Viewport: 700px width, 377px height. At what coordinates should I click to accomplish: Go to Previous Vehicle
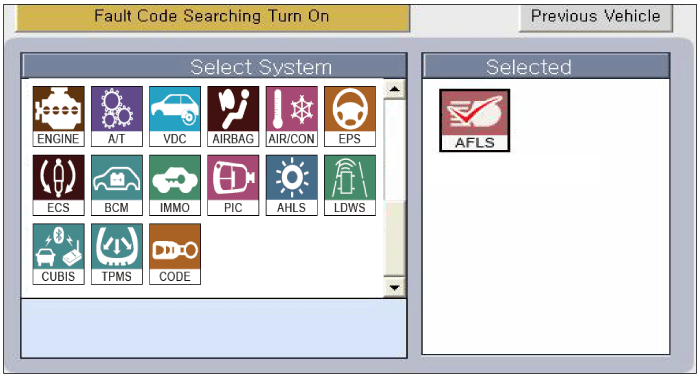pyautogui.click(x=596, y=17)
